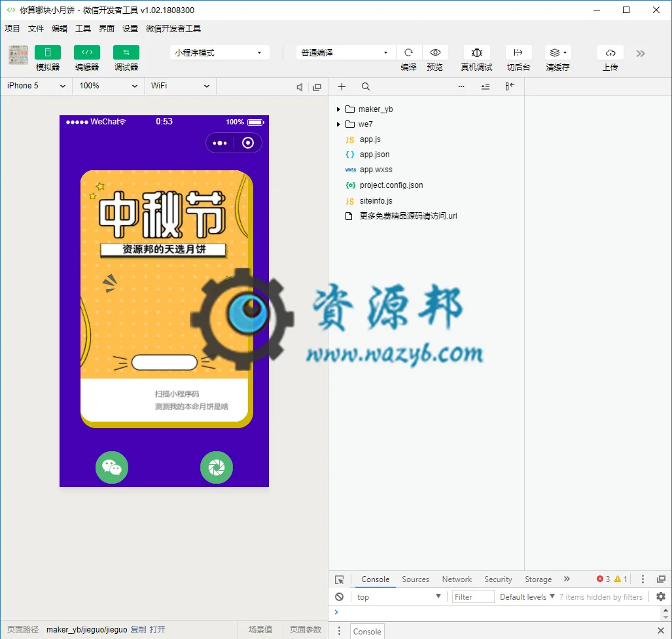The image size is (672, 639).
Task: Expand the maker_yb folder
Action: tap(338, 109)
